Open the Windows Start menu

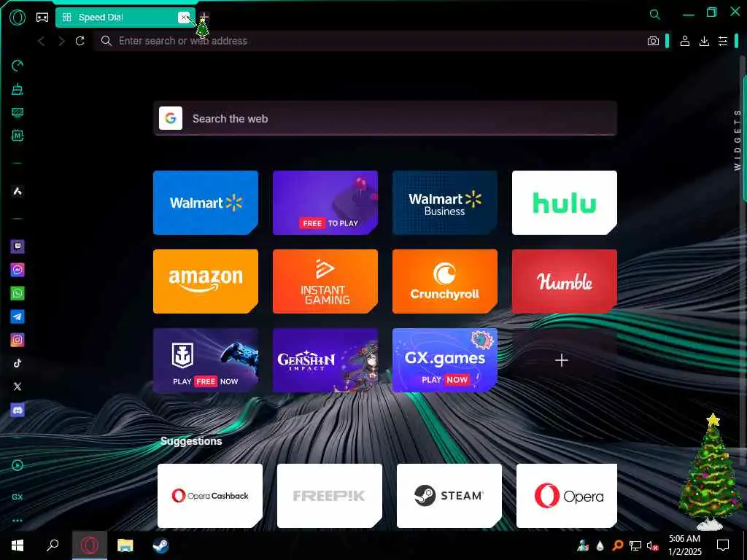pyautogui.click(x=18, y=545)
